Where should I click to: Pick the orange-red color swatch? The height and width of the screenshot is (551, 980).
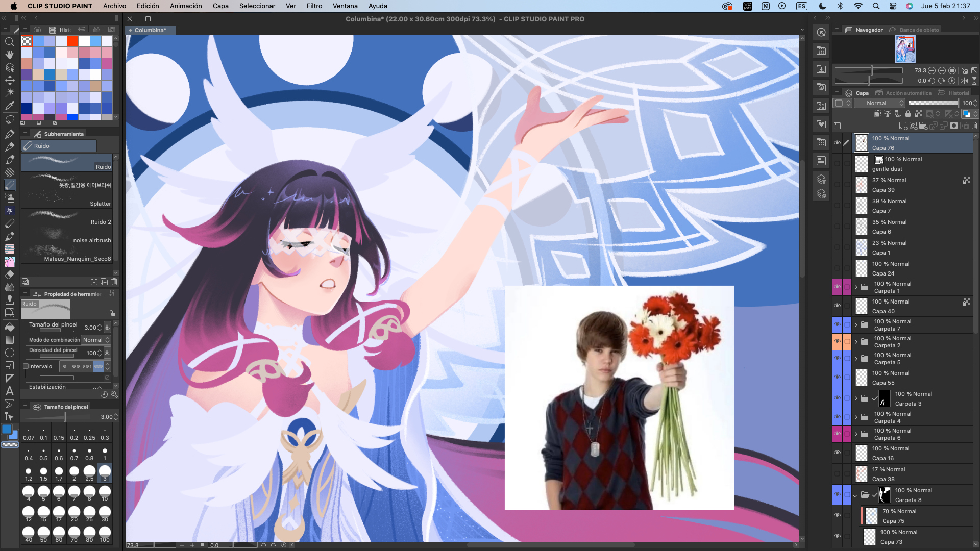point(72,41)
